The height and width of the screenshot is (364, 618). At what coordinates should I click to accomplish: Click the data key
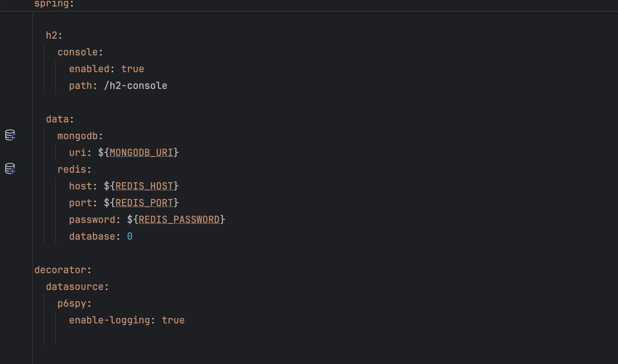click(x=57, y=119)
